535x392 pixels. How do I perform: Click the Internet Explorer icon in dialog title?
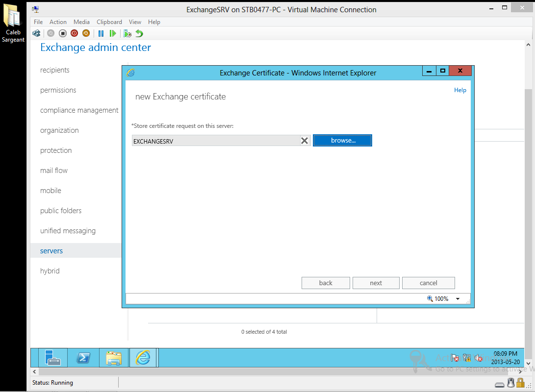tap(130, 73)
